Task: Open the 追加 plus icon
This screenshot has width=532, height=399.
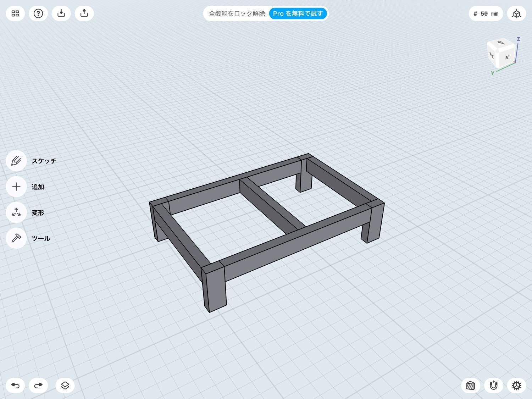Action: 16,187
